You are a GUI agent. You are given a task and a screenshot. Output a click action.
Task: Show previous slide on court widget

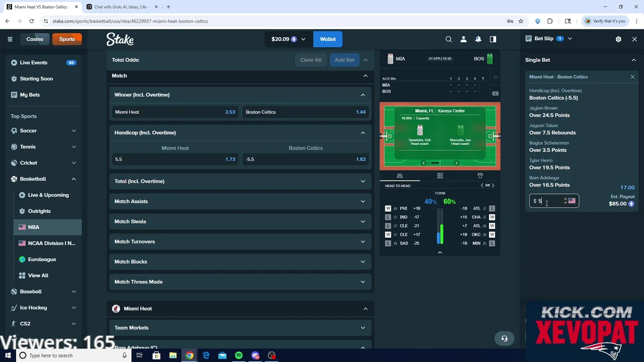pyautogui.click(x=424, y=163)
